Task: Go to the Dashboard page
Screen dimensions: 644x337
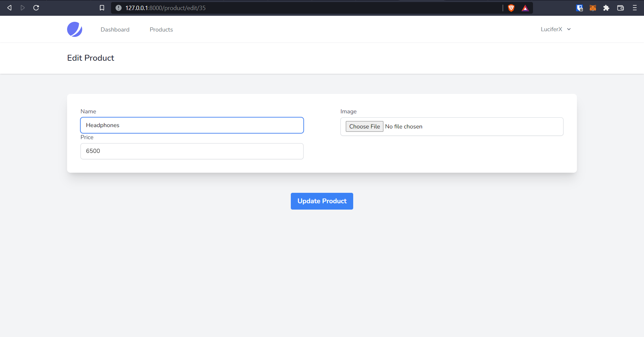Action: (x=115, y=30)
